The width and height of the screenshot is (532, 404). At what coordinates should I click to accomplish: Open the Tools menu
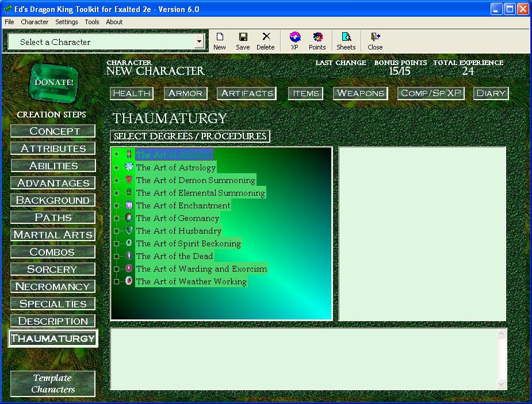point(92,22)
